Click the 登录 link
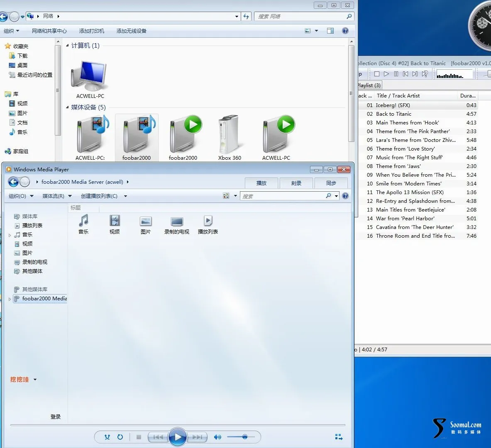 pyautogui.click(x=56, y=417)
